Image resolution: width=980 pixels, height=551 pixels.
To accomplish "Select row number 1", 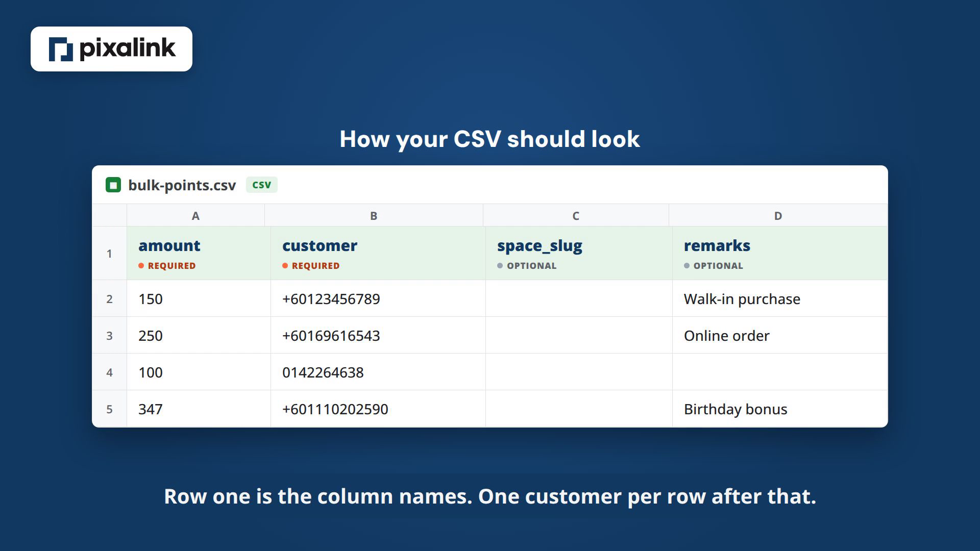I will point(109,254).
